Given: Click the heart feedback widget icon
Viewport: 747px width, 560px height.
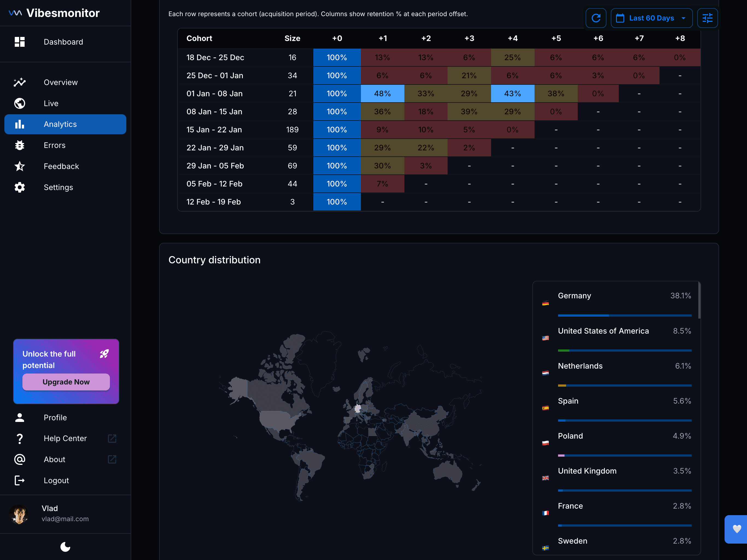Looking at the screenshot, I should pyautogui.click(x=737, y=529).
